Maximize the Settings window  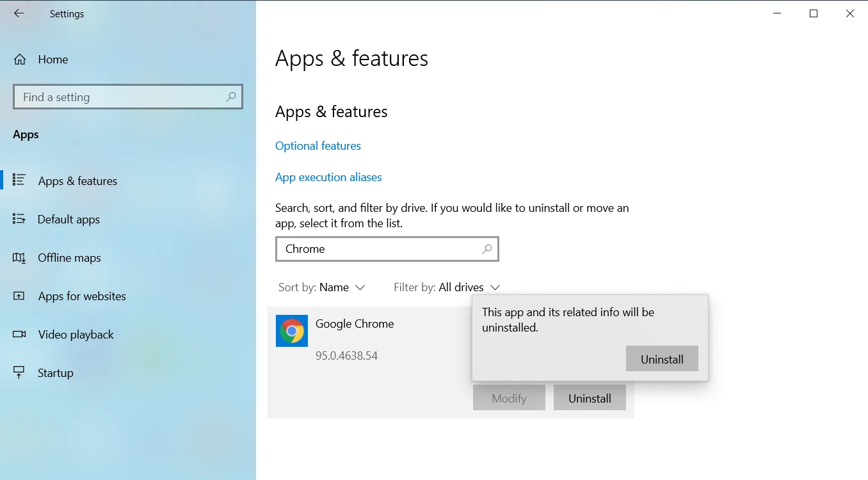[814, 13]
